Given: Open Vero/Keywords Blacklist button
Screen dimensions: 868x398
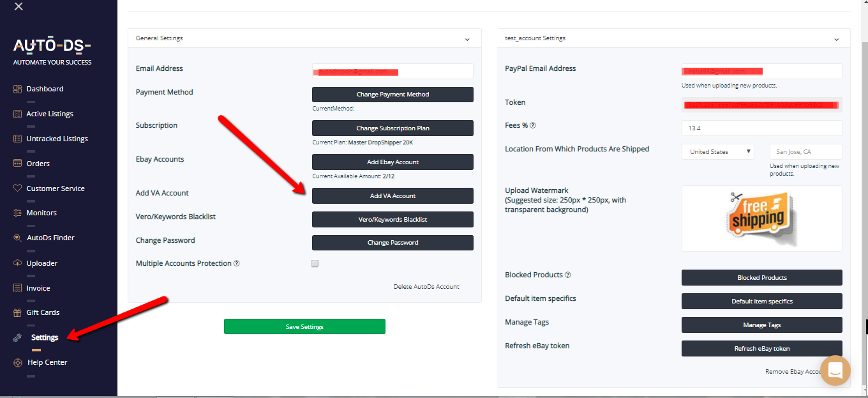Looking at the screenshot, I should click(393, 220).
